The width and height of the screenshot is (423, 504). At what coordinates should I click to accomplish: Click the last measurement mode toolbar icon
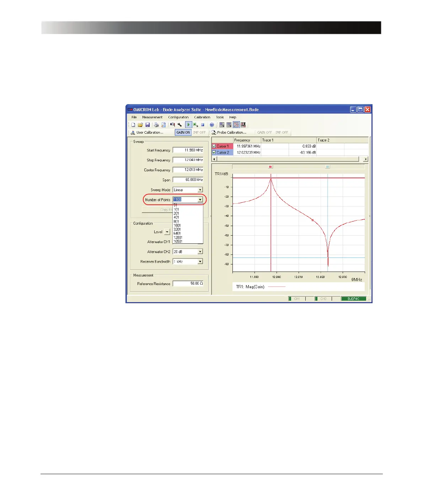click(x=243, y=125)
